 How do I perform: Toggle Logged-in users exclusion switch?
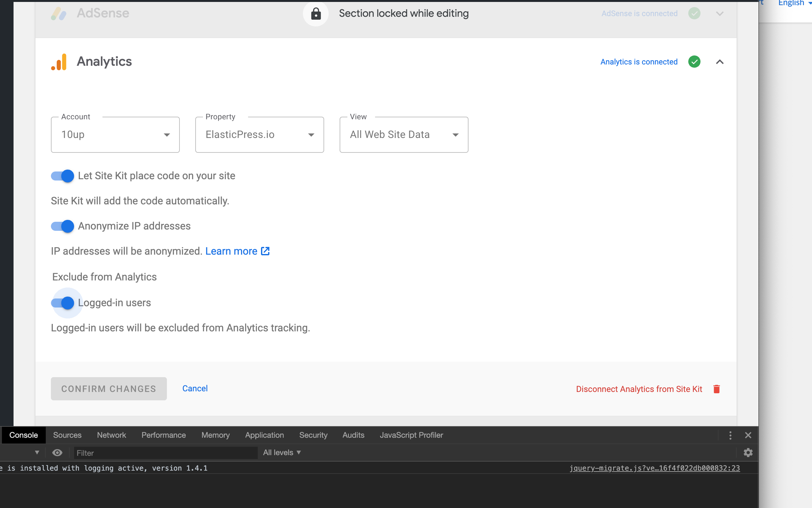(x=63, y=303)
